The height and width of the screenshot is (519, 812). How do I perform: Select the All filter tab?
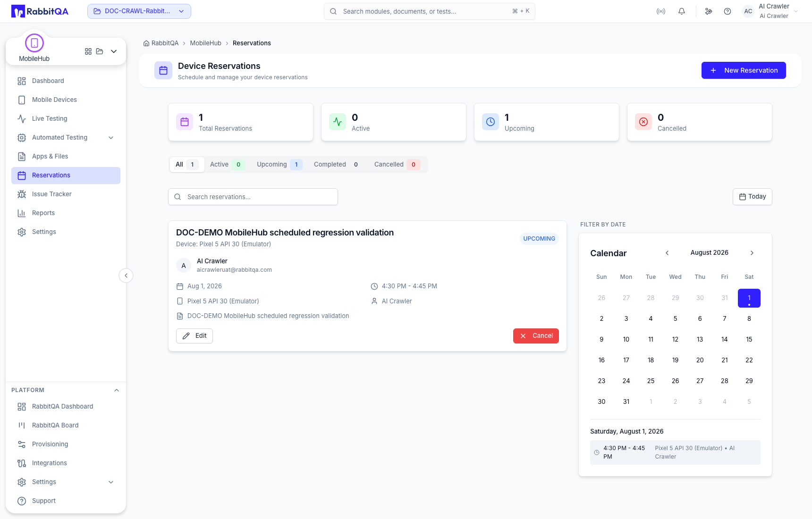[187, 165]
